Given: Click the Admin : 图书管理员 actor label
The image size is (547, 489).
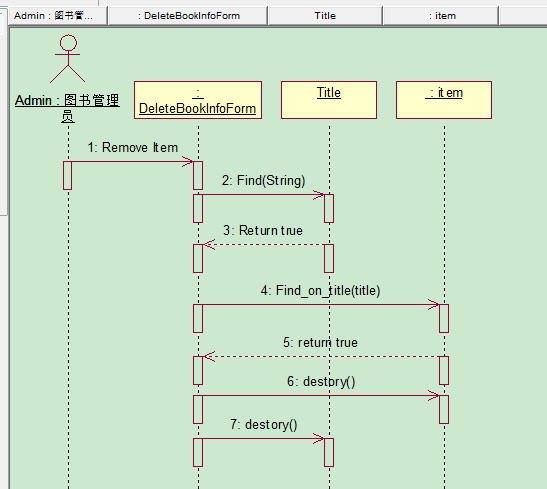Looking at the screenshot, I should tap(67, 108).
